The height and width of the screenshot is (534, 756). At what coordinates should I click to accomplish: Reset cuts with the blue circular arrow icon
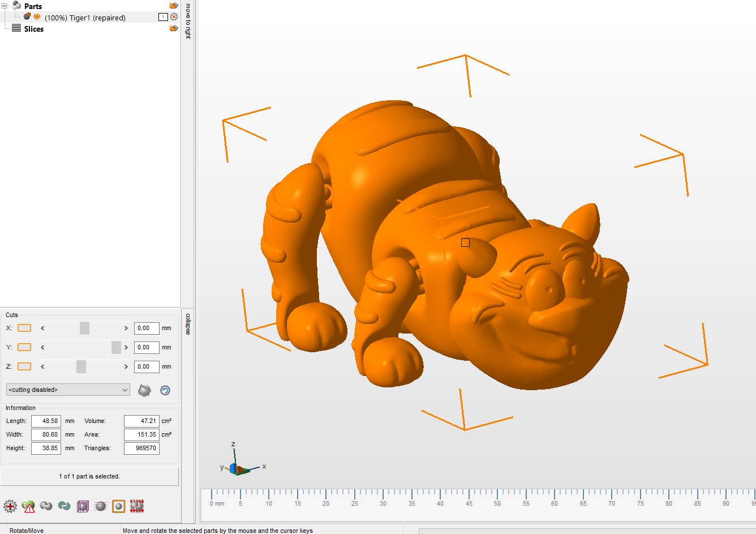point(165,390)
